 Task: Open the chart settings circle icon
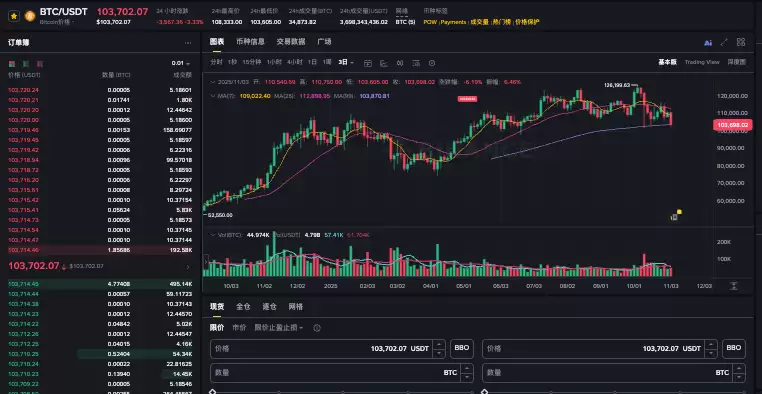tap(432, 63)
